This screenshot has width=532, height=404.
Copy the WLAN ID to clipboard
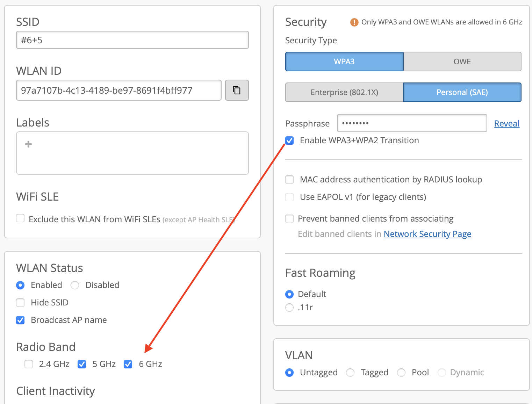237,90
